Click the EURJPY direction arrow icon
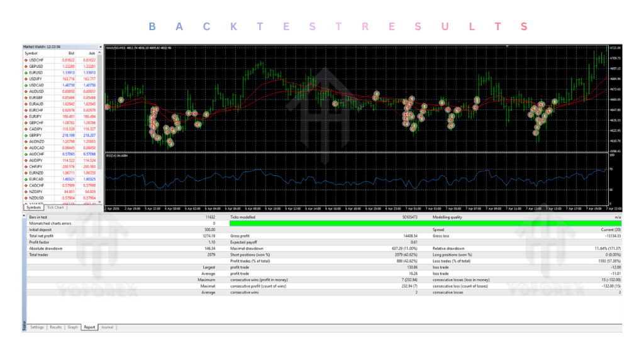Viewport: 644px width, 362px height. point(26,116)
